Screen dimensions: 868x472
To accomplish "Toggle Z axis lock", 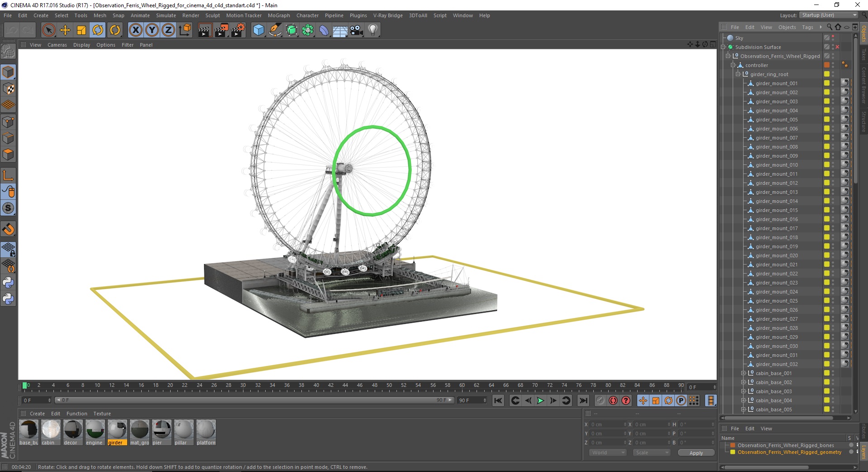I will pyautogui.click(x=168, y=30).
